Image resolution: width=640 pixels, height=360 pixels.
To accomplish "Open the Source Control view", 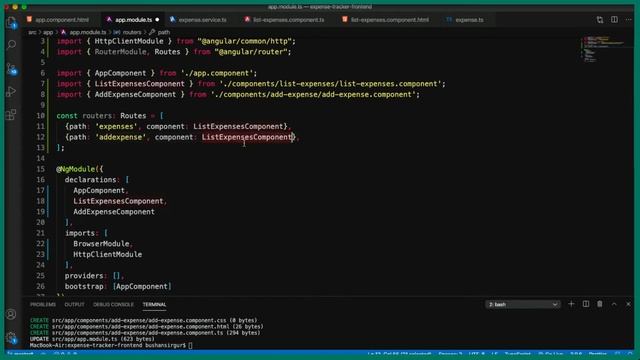I will [11, 69].
